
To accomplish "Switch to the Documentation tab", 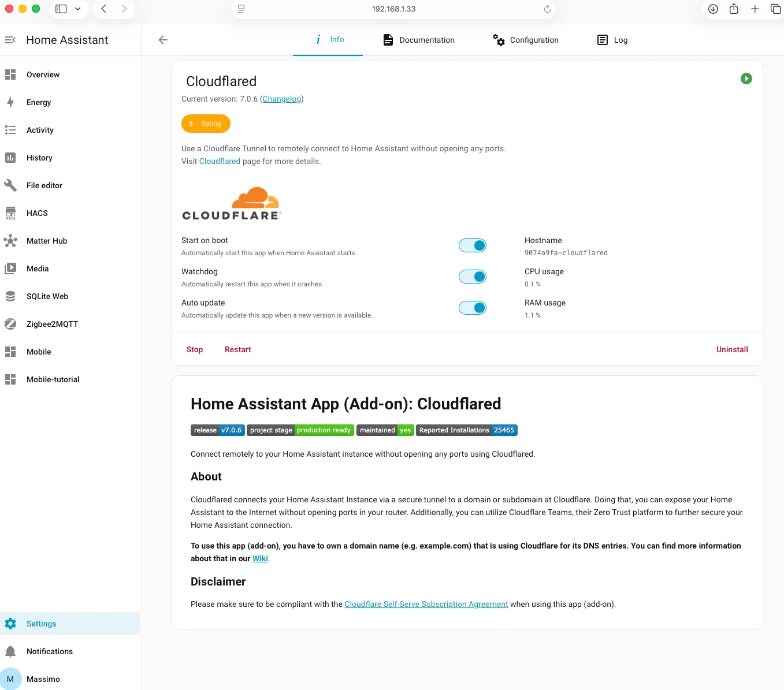I will (419, 40).
